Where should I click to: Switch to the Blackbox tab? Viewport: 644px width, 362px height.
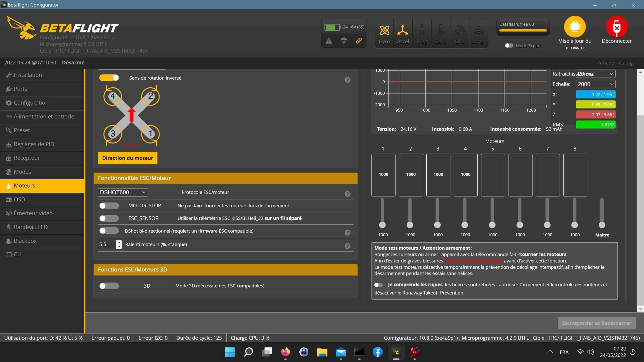tap(25, 241)
